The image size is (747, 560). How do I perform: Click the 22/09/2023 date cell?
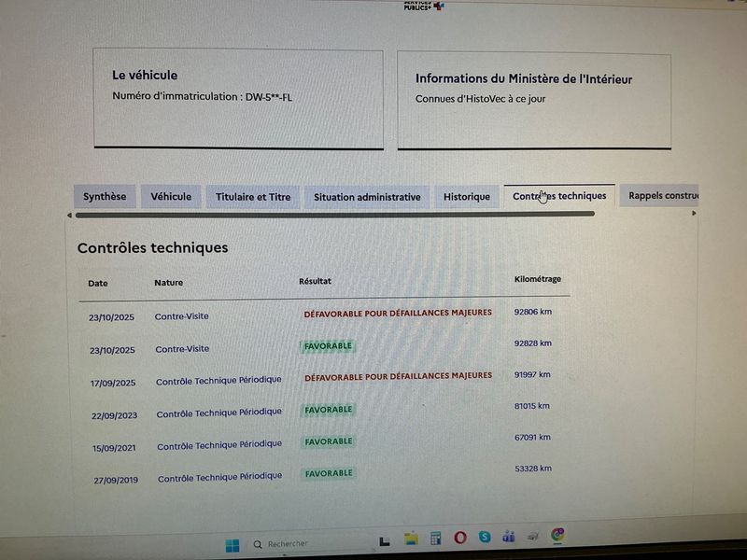click(114, 415)
